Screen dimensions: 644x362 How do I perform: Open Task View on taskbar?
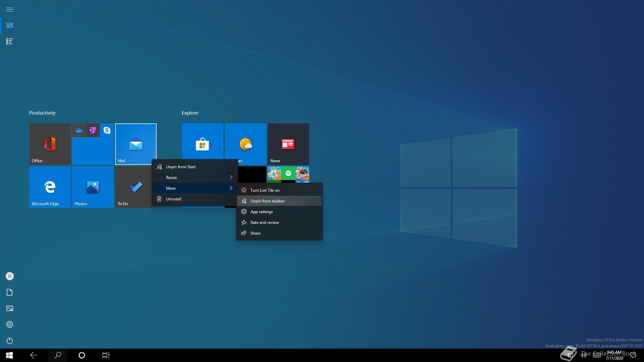106,355
